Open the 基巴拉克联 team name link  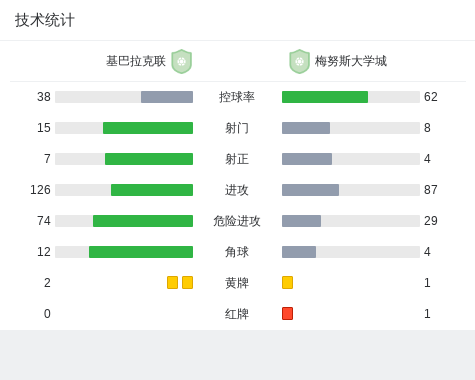click(x=136, y=61)
